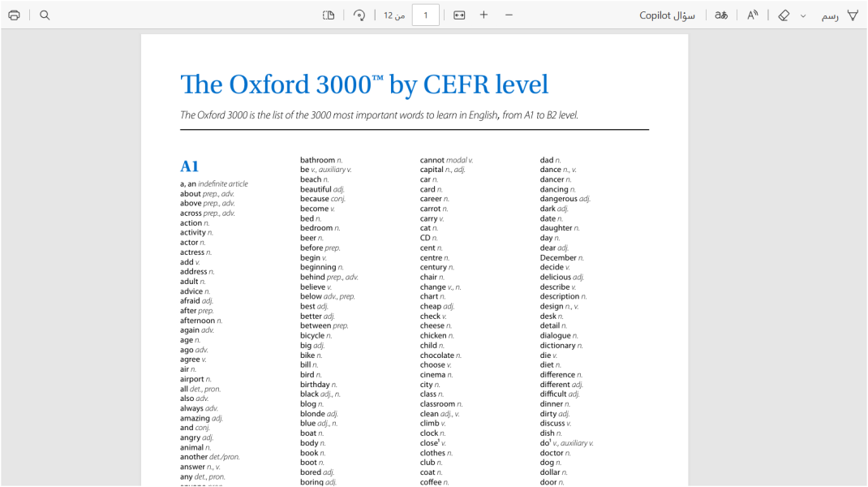The width and height of the screenshot is (868, 487).
Task: Click the page number input field
Action: (x=426, y=15)
